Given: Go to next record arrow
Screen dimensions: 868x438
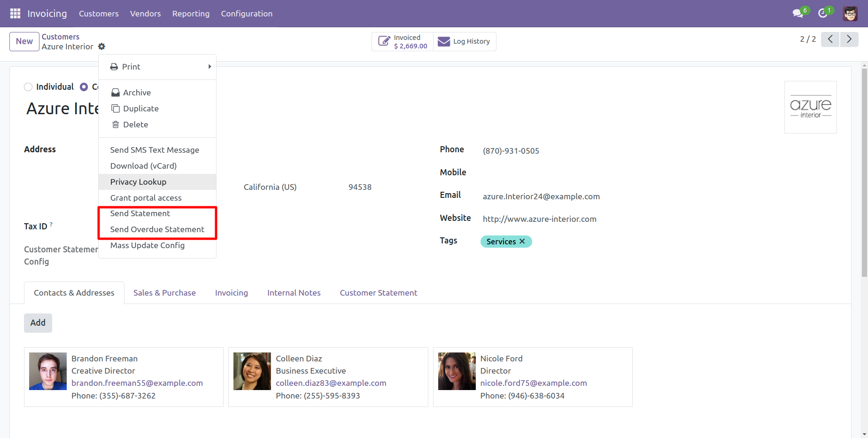Looking at the screenshot, I should [849, 39].
